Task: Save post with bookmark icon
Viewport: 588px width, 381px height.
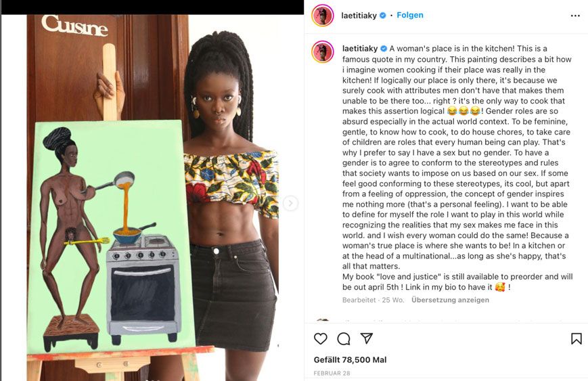Action: pyautogui.click(x=576, y=338)
